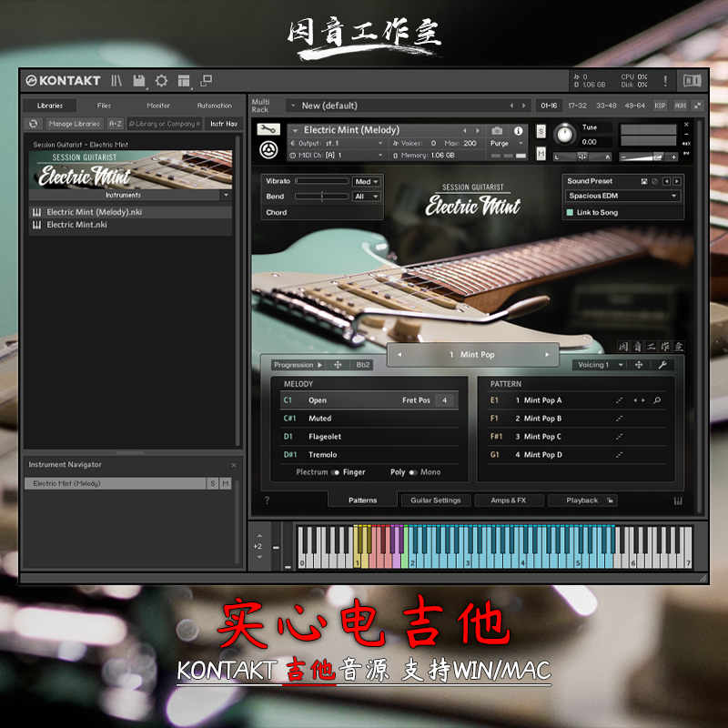
Task: Click Manage Libraries button
Action: 75,124
